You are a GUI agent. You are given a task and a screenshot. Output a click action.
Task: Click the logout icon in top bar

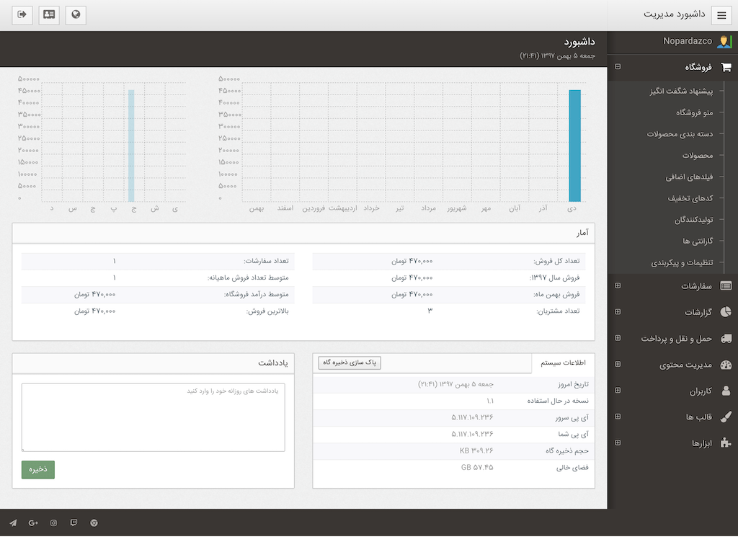coord(22,14)
